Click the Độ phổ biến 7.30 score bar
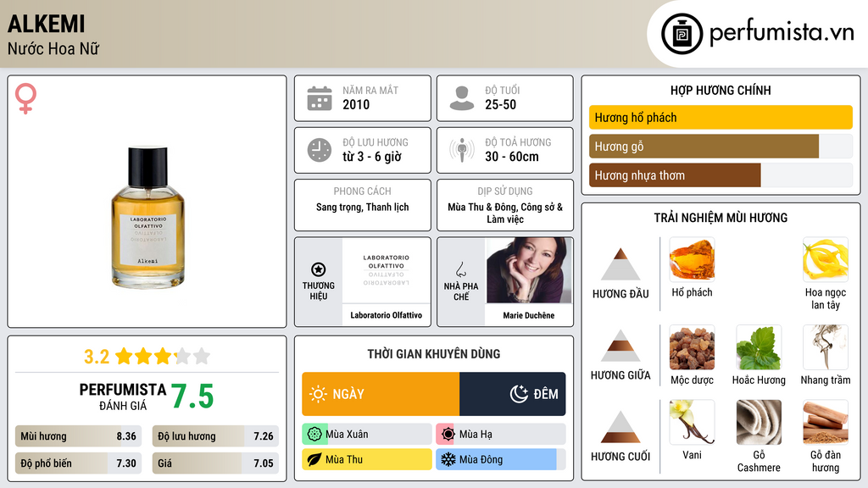Screen dimensions: 868x488 (79, 463)
